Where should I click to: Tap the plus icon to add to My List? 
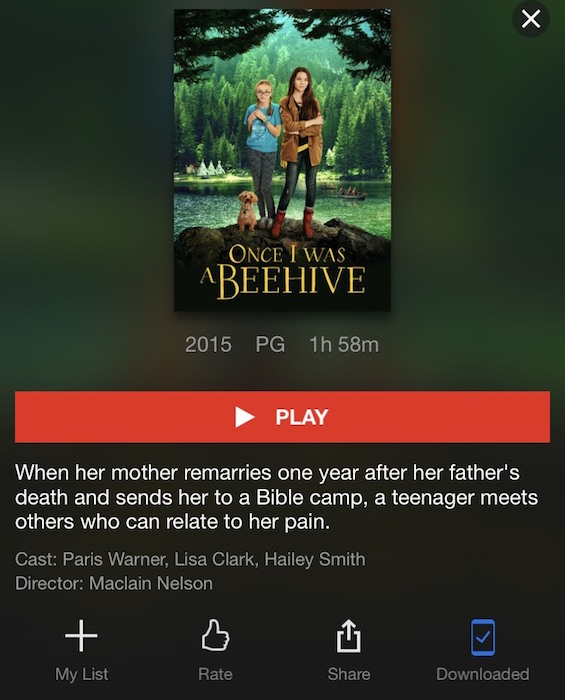click(x=81, y=635)
